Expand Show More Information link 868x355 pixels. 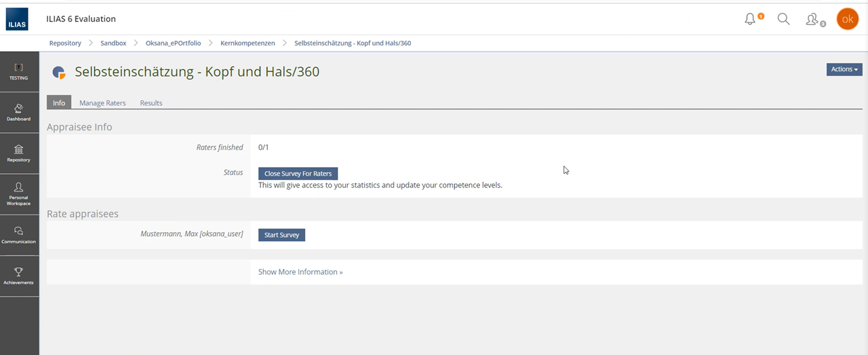click(300, 272)
